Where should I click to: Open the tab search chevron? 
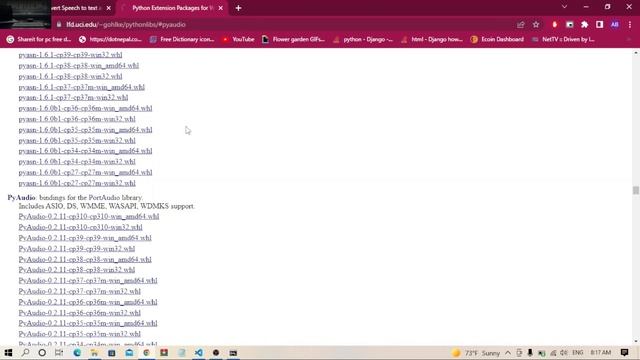[x=564, y=7]
